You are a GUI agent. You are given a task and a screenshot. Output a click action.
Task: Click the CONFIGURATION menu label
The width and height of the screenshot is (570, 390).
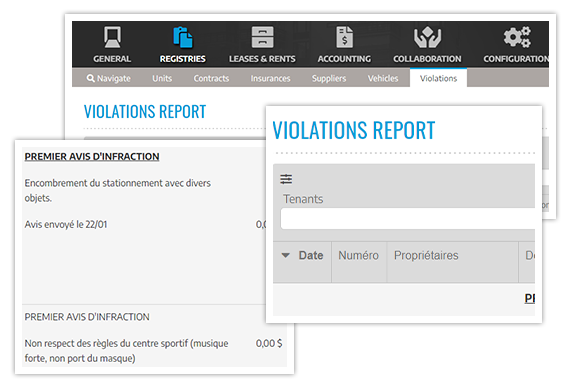(516, 59)
